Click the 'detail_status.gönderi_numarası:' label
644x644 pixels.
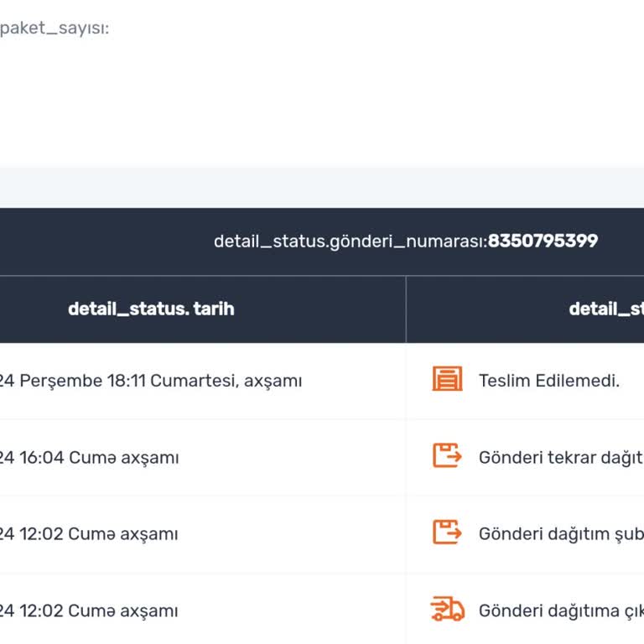pyautogui.click(x=351, y=241)
